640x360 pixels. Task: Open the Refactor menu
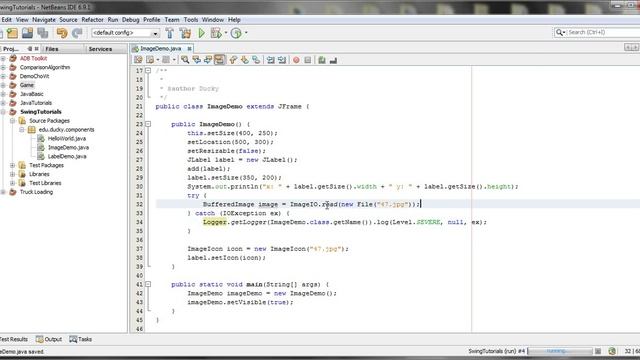[x=93, y=20]
